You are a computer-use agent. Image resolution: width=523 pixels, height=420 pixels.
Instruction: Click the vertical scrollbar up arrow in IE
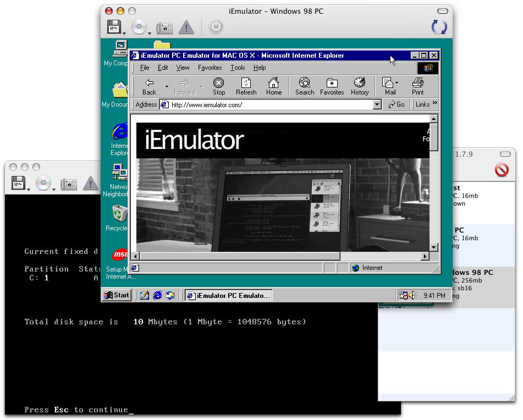click(x=433, y=119)
